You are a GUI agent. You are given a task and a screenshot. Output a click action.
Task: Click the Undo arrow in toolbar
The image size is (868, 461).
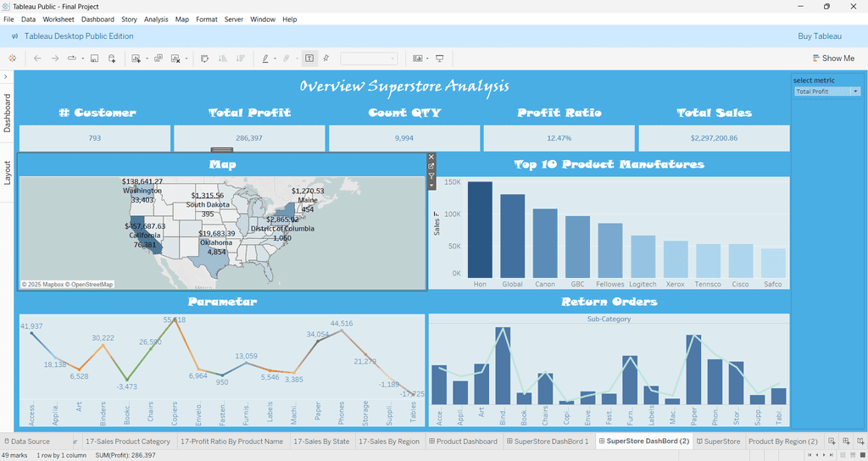[x=37, y=58]
